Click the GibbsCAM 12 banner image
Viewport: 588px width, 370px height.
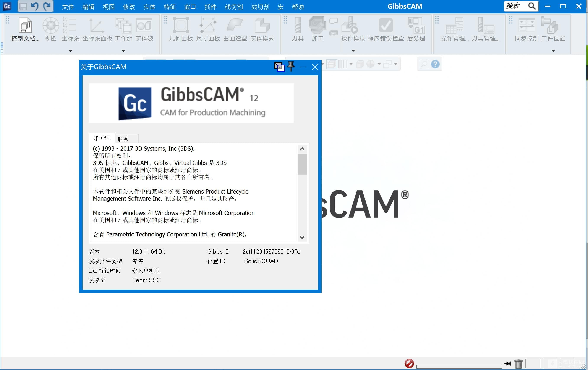click(x=191, y=103)
